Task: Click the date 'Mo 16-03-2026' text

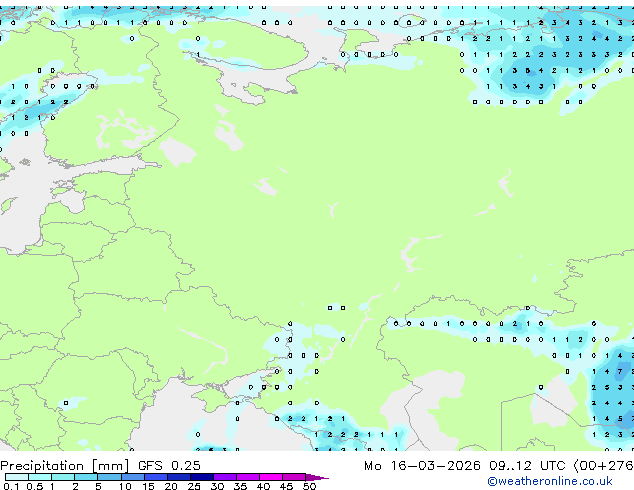Action: [422, 465]
